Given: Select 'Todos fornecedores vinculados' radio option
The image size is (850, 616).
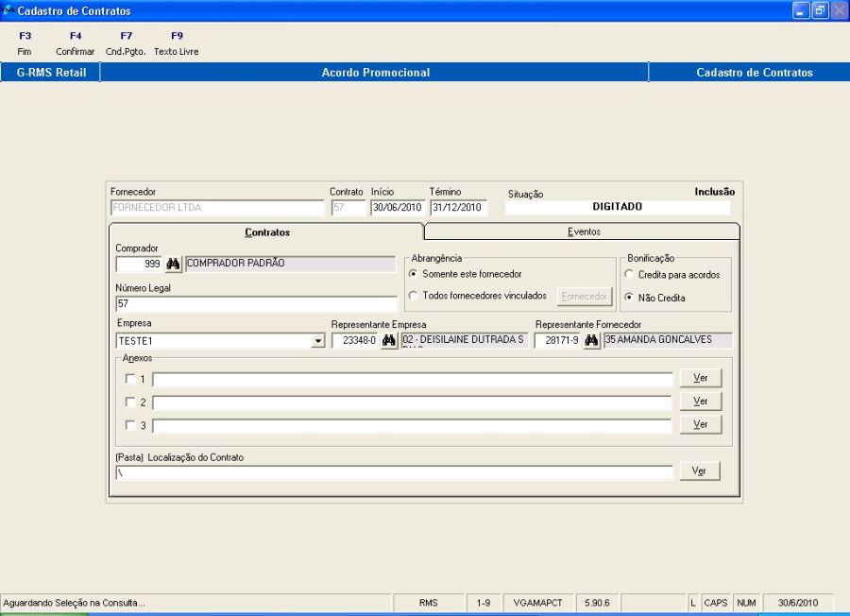Looking at the screenshot, I should coord(414,297).
